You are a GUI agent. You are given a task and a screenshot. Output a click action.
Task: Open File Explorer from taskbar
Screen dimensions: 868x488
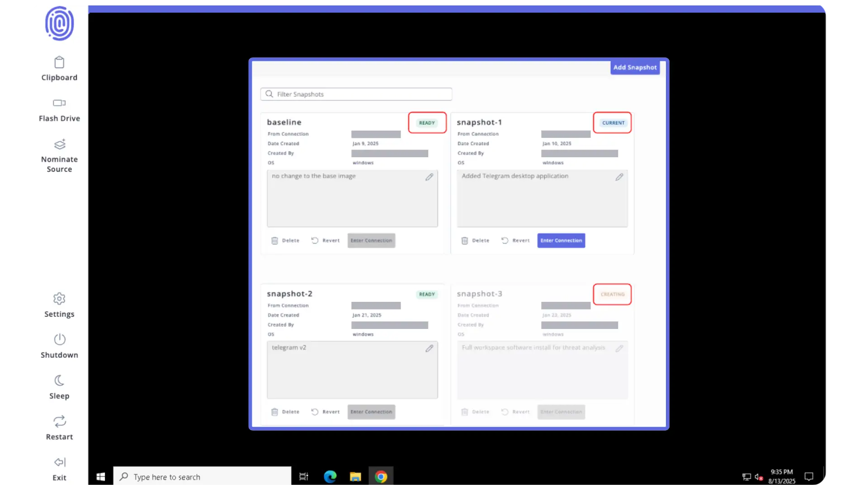355,477
